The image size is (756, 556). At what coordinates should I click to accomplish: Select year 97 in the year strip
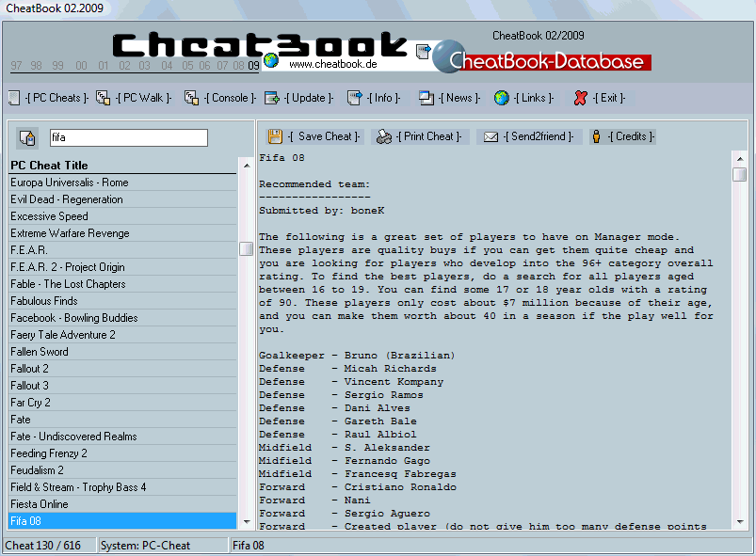pos(16,66)
